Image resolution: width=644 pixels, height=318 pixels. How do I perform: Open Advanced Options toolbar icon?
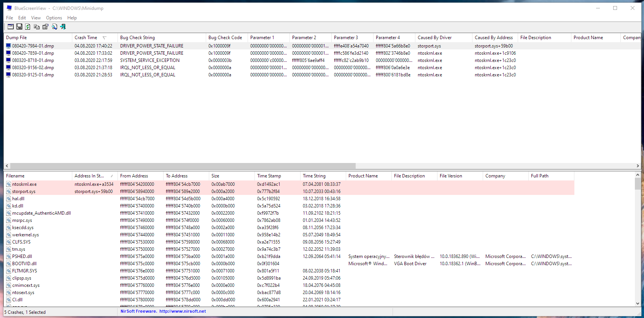11,27
